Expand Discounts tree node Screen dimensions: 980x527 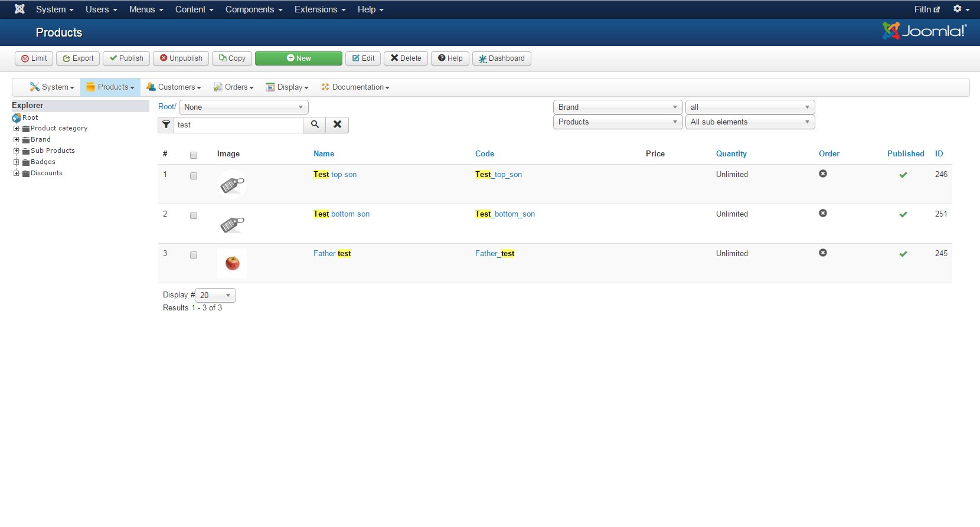pos(16,173)
